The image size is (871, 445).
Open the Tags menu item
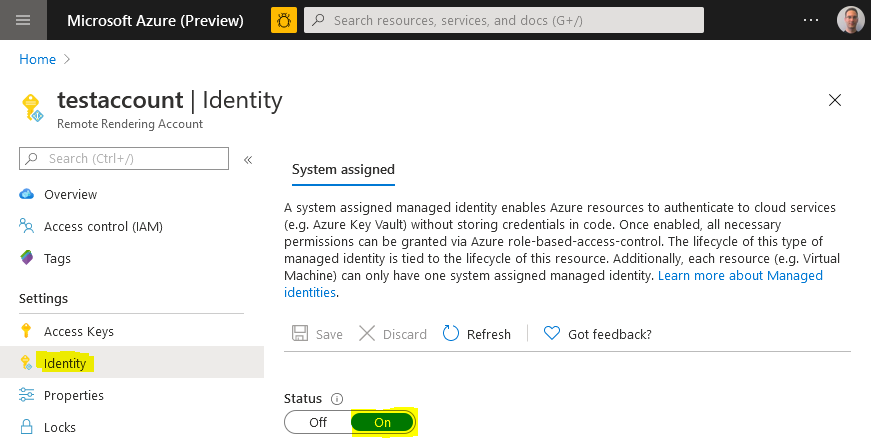57,258
